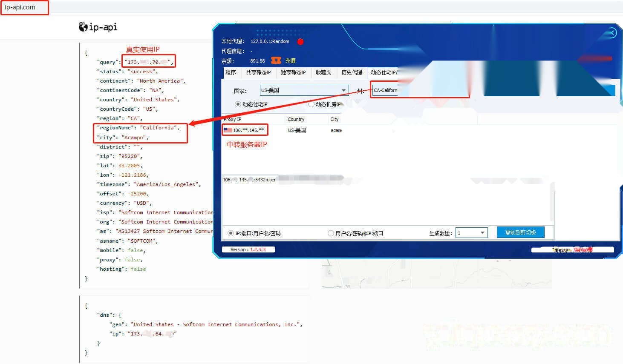The width and height of the screenshot is (623, 364).
Task: Select the 动态住宅IP radio option
Action: tap(238, 104)
